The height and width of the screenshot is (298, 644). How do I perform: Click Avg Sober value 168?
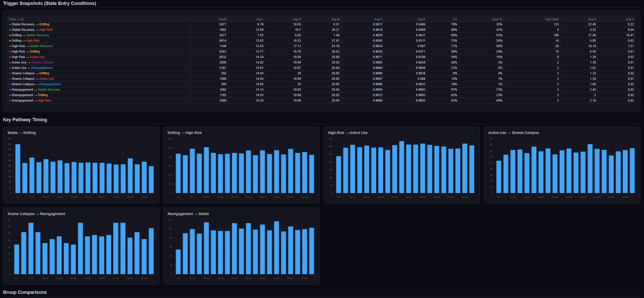coord(556,35)
